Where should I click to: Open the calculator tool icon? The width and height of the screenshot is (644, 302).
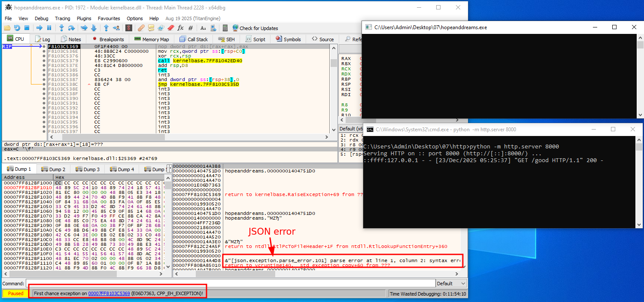[x=225, y=28]
